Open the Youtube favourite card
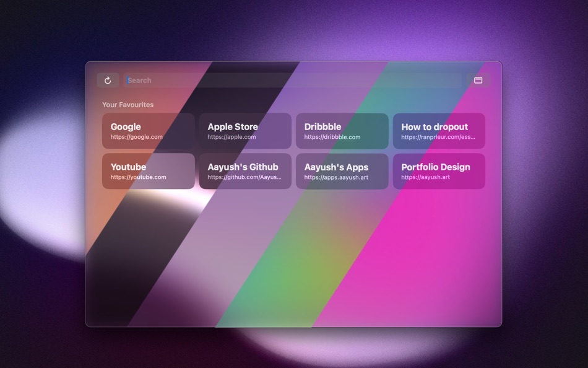588x368 pixels. tap(149, 171)
